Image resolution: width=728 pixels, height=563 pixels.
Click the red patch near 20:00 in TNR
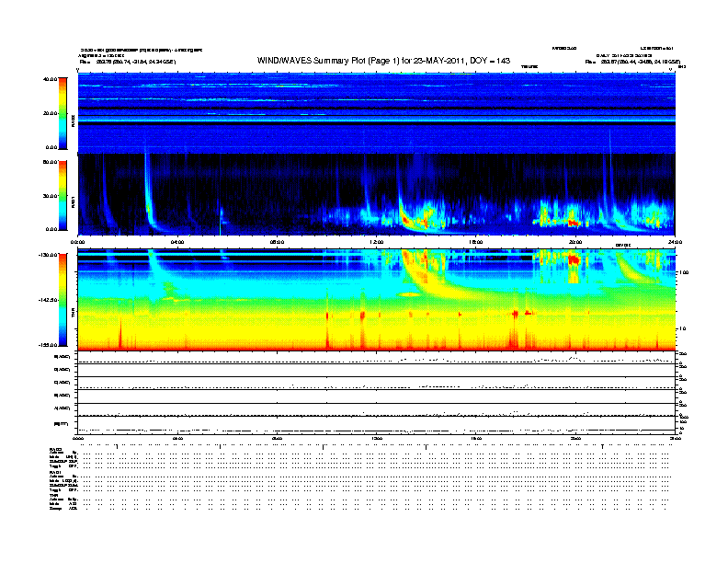(x=574, y=260)
